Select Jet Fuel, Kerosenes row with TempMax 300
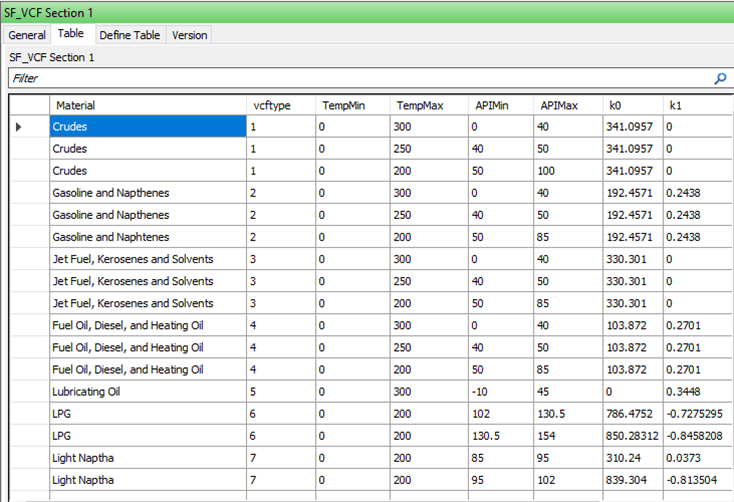 [x=148, y=259]
